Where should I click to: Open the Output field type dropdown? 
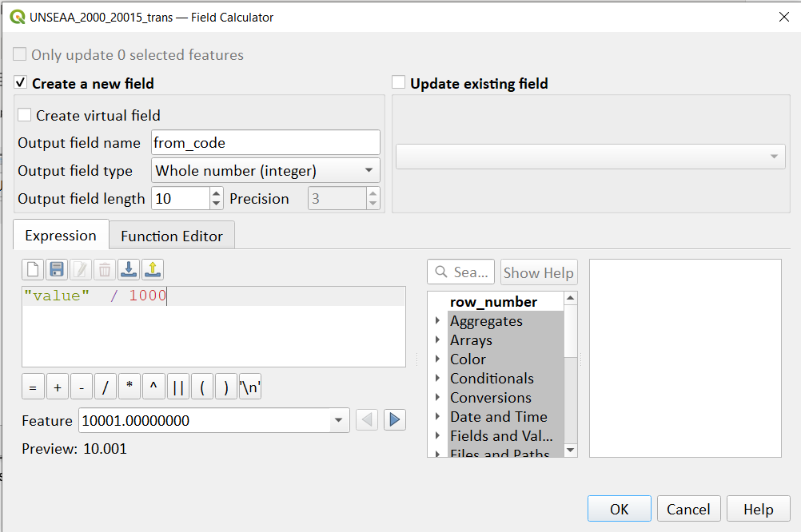tap(265, 170)
